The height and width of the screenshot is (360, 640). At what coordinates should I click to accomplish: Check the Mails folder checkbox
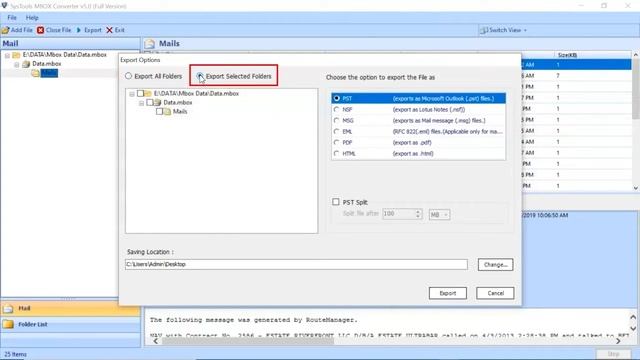(x=159, y=111)
